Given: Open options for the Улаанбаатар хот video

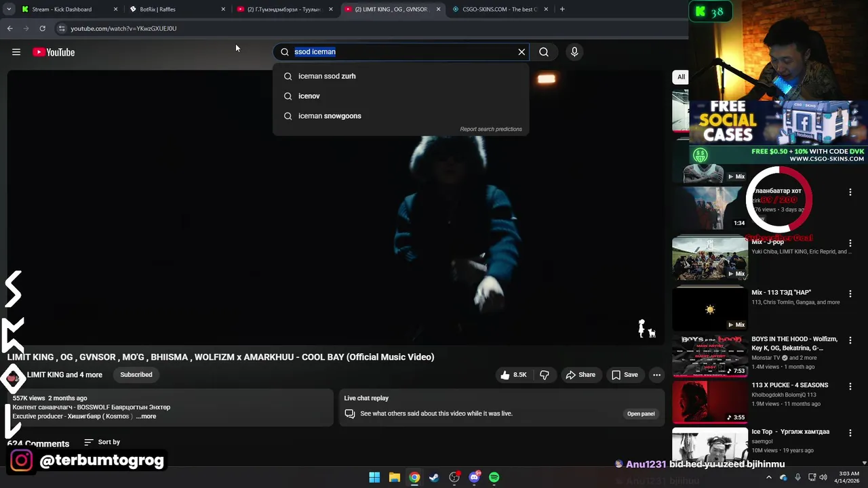Looking at the screenshot, I should point(850,192).
